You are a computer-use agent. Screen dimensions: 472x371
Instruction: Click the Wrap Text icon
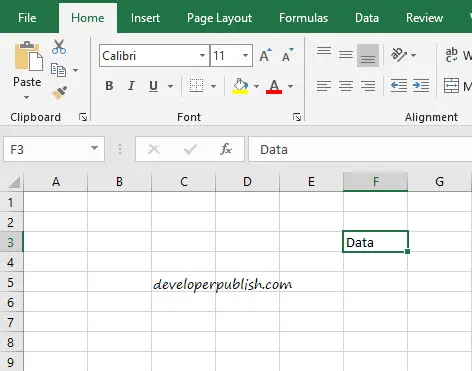[451, 55]
